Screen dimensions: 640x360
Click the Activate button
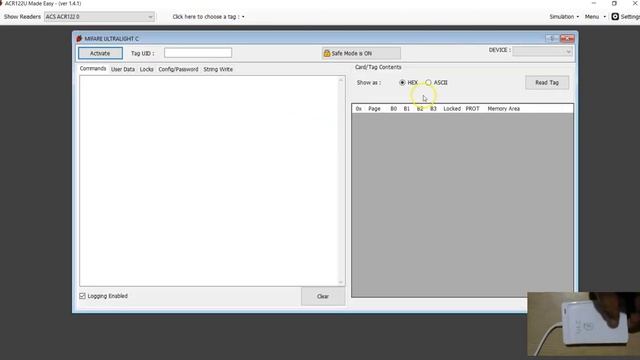click(x=100, y=53)
